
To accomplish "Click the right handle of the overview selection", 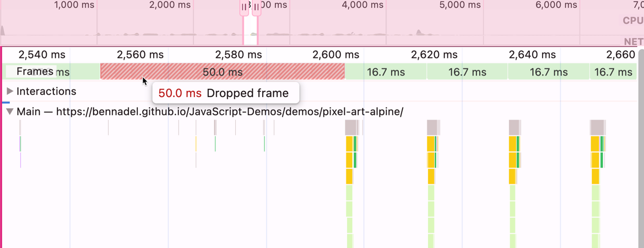I will [257, 8].
